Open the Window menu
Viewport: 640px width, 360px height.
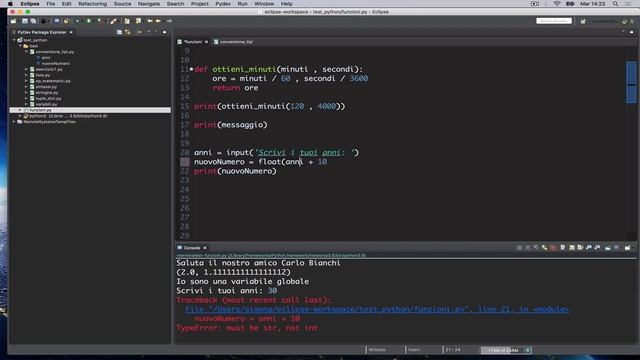(x=264, y=4)
